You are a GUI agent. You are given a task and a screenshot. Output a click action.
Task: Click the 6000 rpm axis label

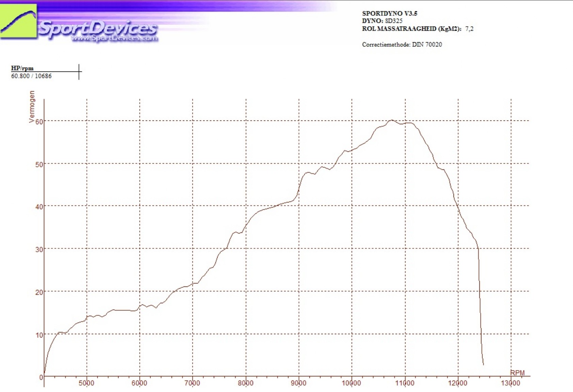pyautogui.click(x=139, y=383)
